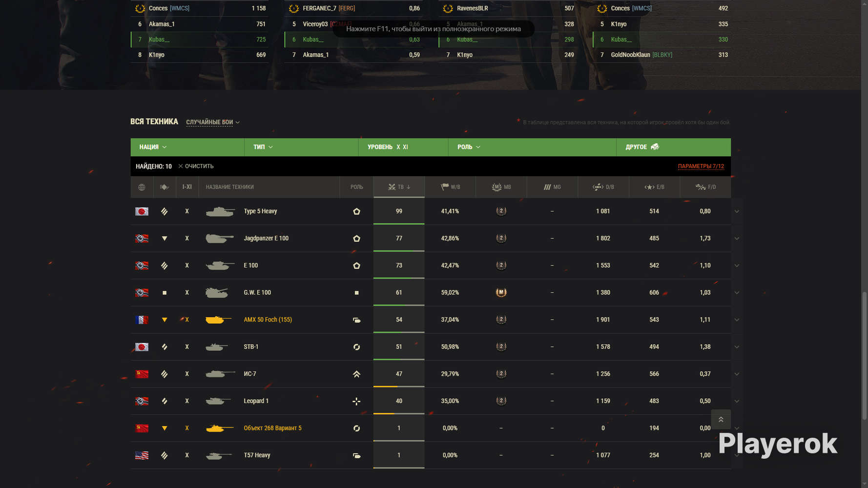Sort by TB battles column
The image size is (868, 488).
pos(399,187)
